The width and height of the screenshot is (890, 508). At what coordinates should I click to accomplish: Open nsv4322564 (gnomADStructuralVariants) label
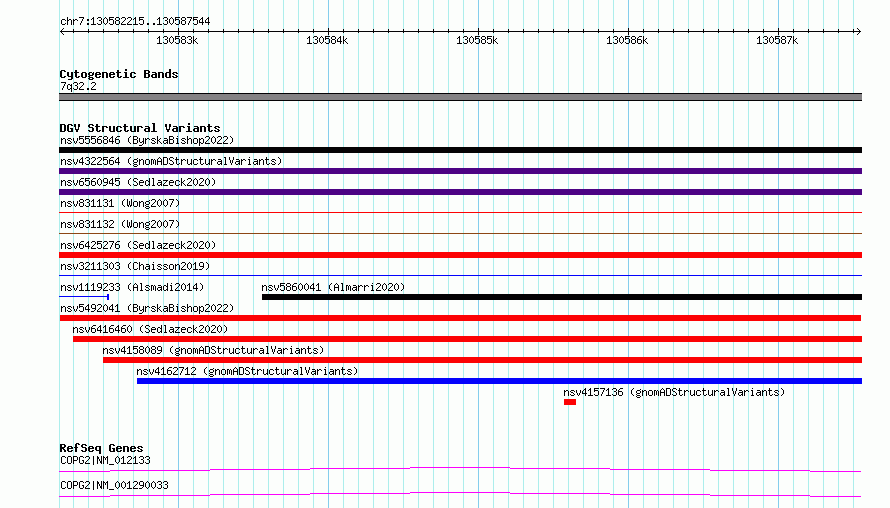171,161
